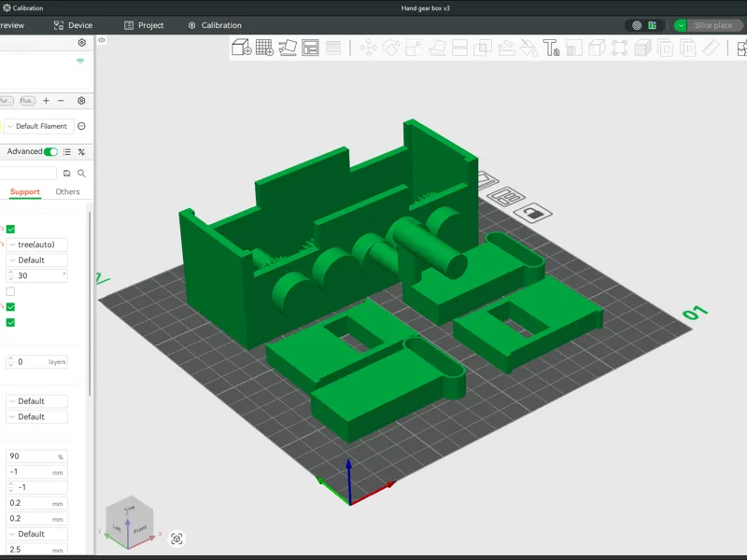Uncheck the checkbox directly above the layers field
The height and width of the screenshot is (560, 747).
click(10, 323)
